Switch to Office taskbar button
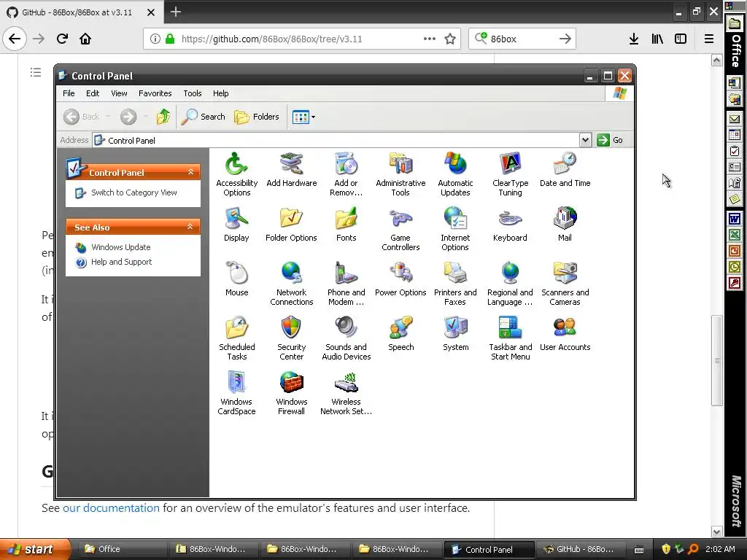This screenshot has width=747, height=560. tap(122, 549)
